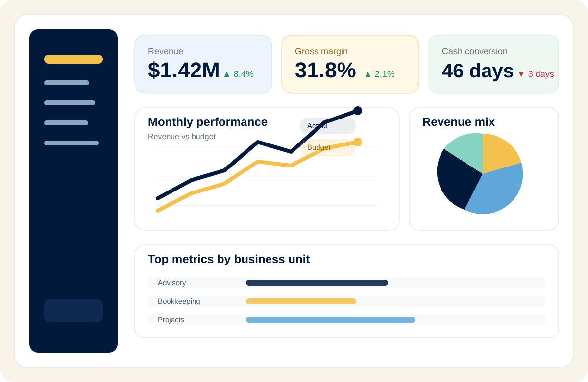Click the Revenue mix heading
The width and height of the screenshot is (588, 382).
pos(459,122)
